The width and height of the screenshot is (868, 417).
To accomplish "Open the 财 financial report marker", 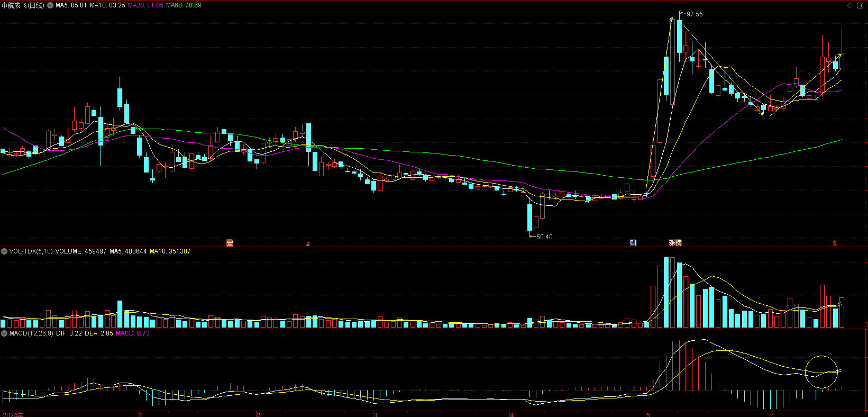I will point(633,243).
